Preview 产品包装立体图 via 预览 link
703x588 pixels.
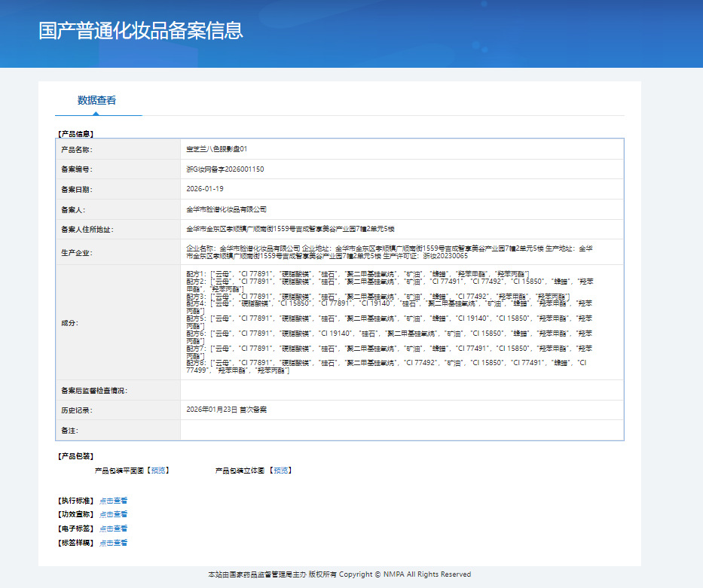281,471
